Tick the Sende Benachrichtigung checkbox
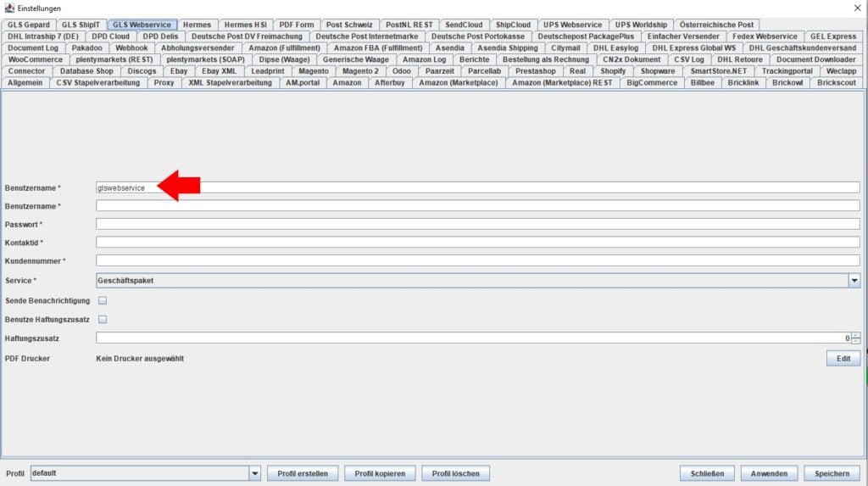Screen dimensions: 868x486 103,300
